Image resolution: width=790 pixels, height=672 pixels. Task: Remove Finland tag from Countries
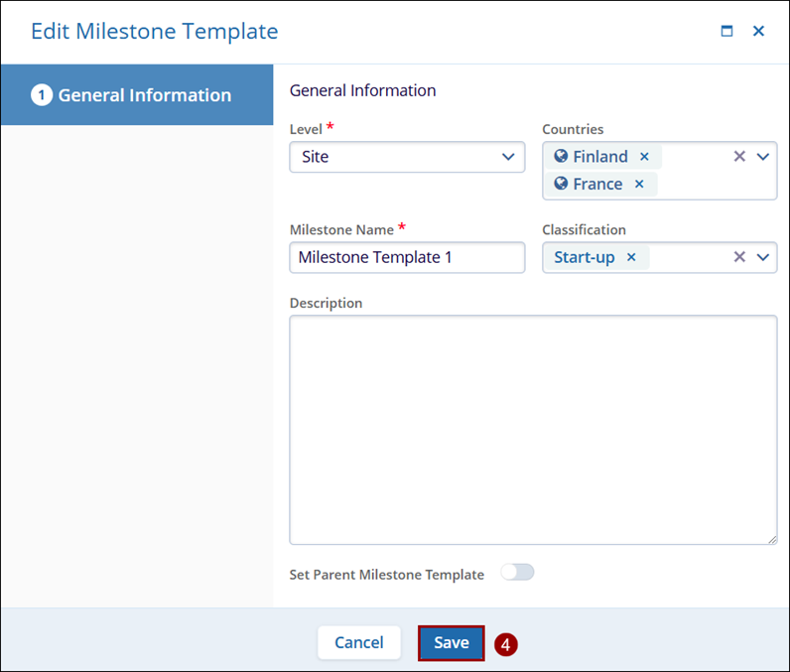click(644, 157)
